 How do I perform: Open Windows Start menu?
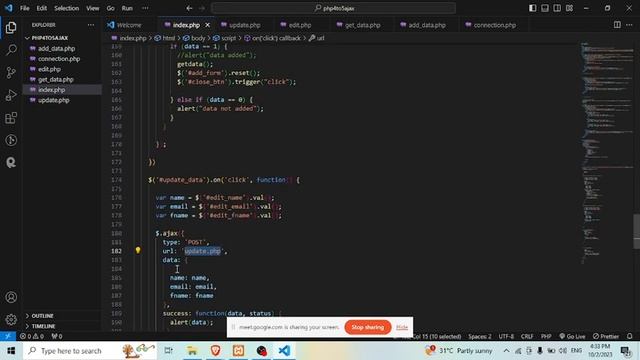pos(11,351)
